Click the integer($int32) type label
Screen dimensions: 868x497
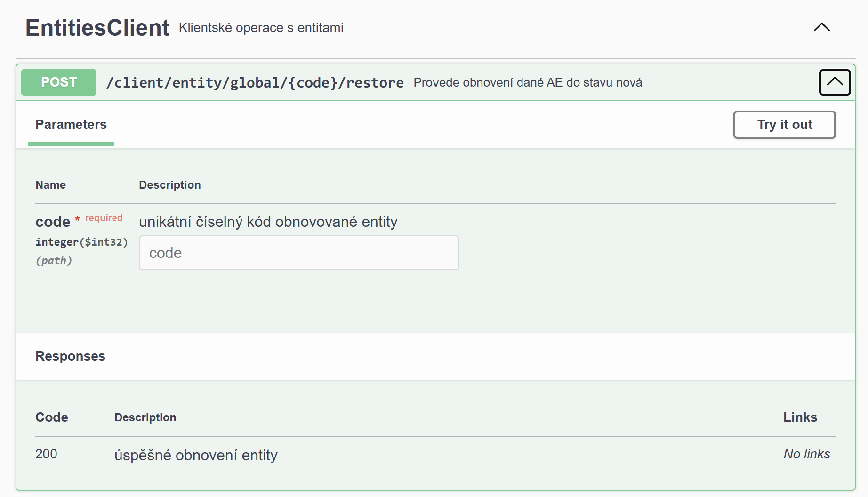coord(81,242)
